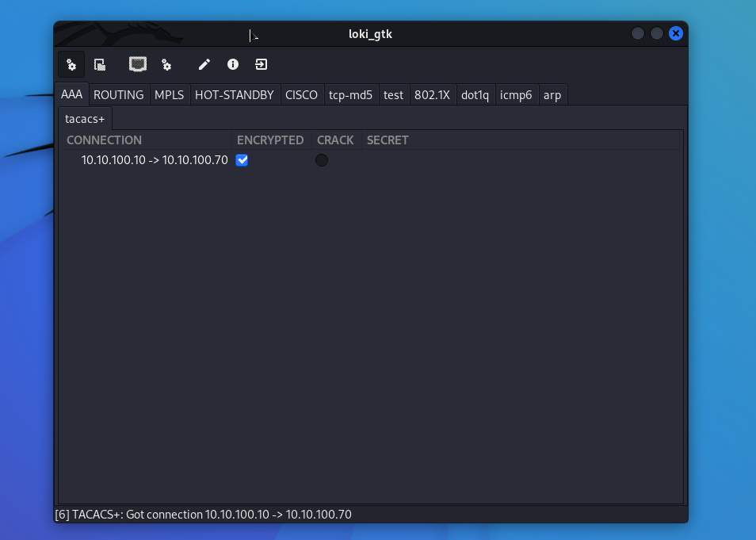
Task: Switch to the ROUTING tab
Action: [119, 95]
